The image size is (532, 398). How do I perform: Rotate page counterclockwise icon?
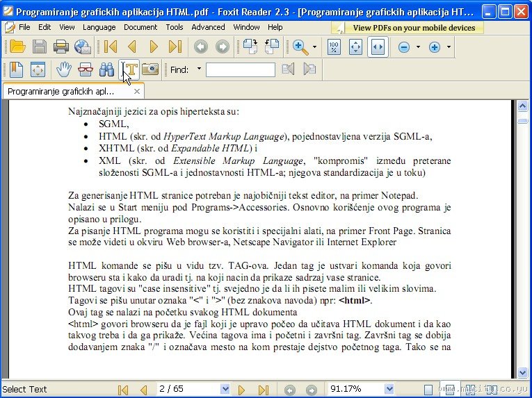[272, 47]
